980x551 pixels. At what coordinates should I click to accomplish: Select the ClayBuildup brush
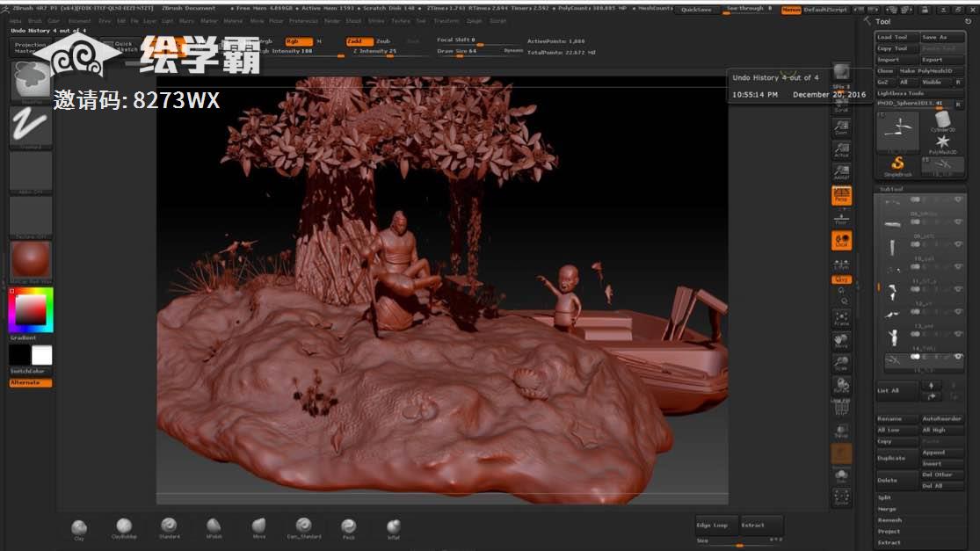pyautogui.click(x=124, y=528)
